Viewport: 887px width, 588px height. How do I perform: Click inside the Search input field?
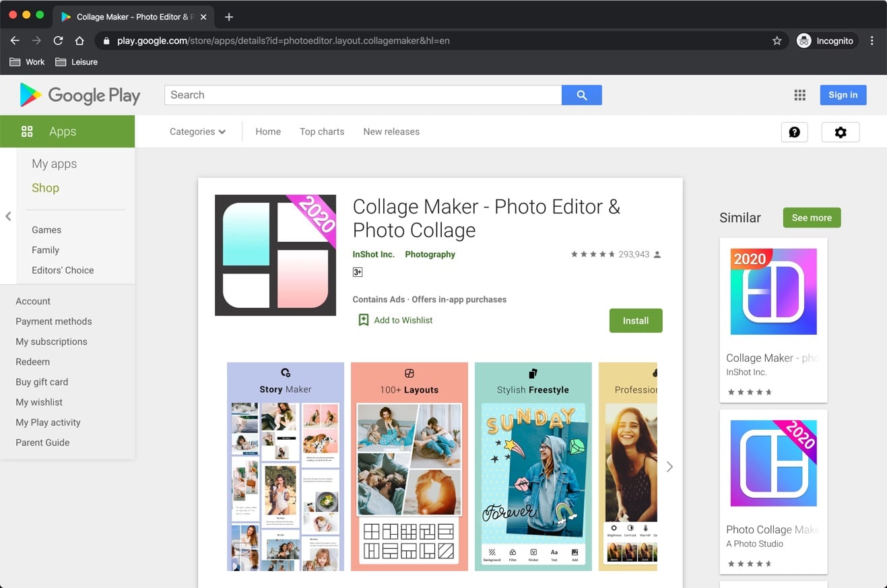coord(363,95)
